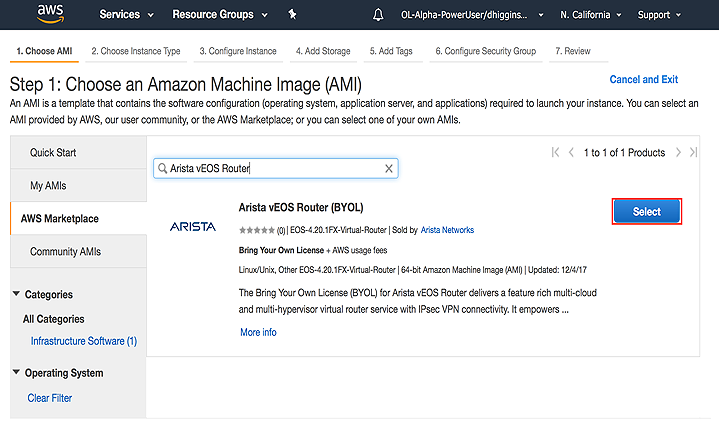The image size is (720, 432).
Task: Open the Quick Start sidebar tab
Action: pos(79,152)
